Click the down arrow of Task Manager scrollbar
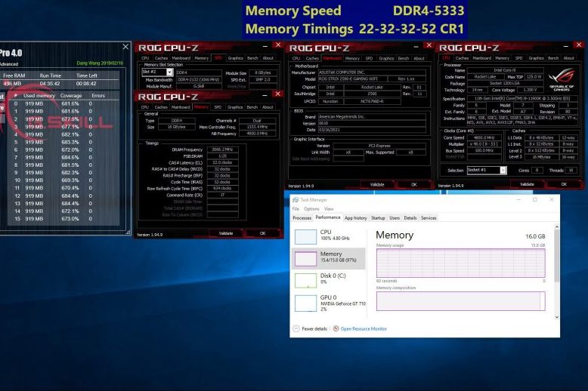Image resolution: width=588 pixels, height=391 pixels. (556, 317)
